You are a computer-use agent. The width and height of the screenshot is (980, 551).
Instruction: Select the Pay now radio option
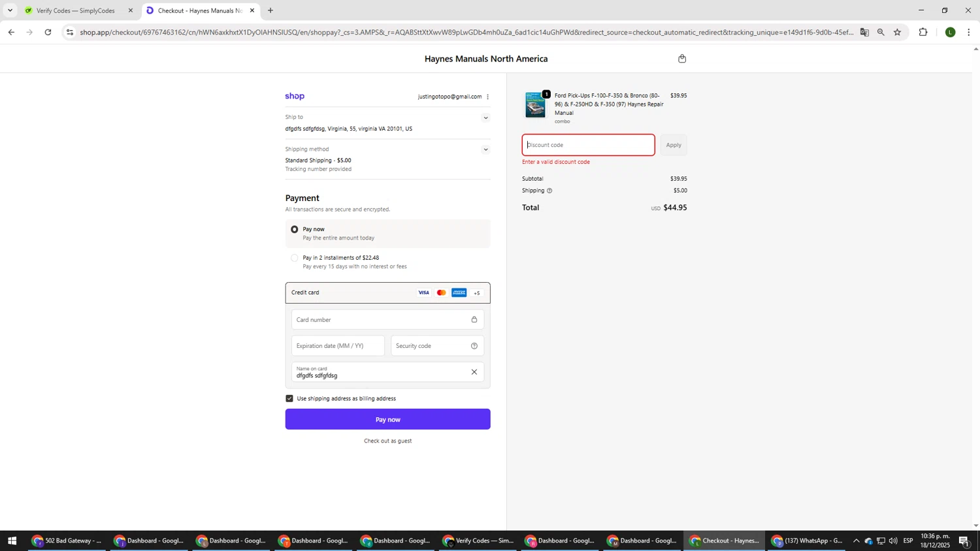[295, 230]
